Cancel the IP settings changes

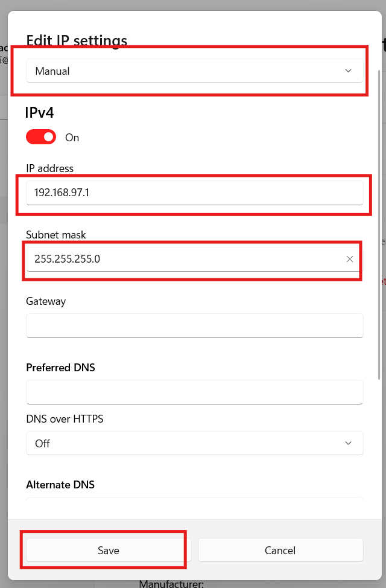tap(280, 550)
